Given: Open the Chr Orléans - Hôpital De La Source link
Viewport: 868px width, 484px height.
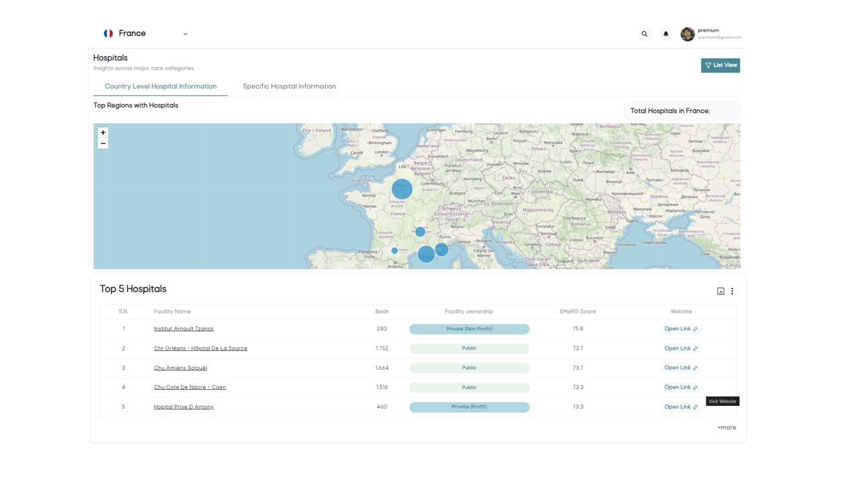Looking at the screenshot, I should tap(200, 348).
